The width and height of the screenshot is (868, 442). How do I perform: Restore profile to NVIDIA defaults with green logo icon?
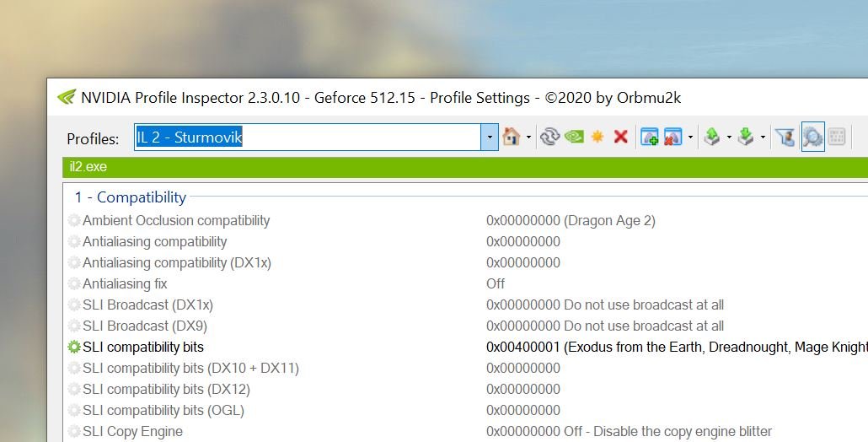coord(574,137)
